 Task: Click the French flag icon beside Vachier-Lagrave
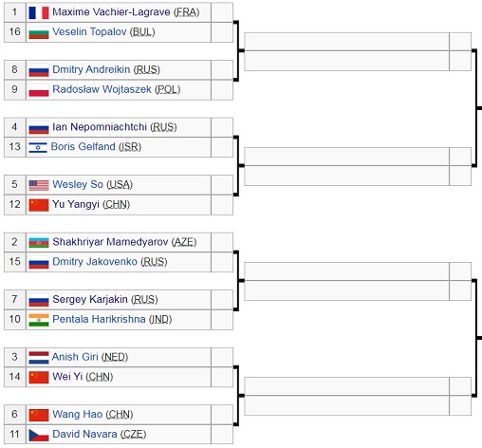39,13
